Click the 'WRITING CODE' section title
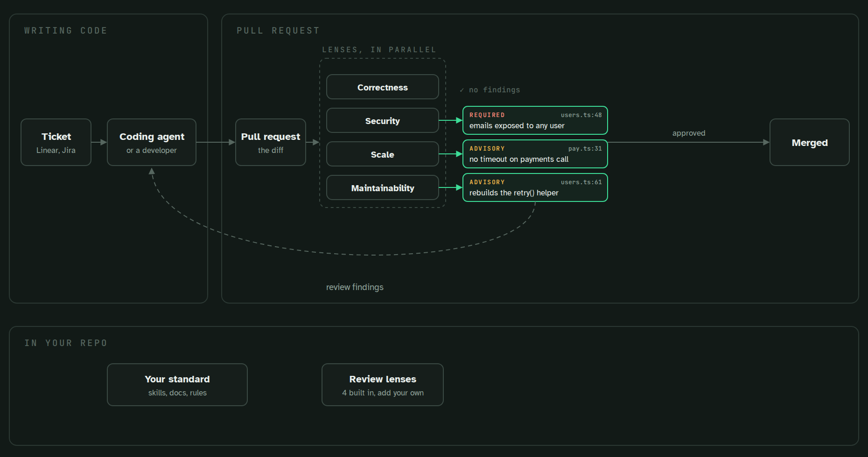Screen dimensions: 868x457 click(x=66, y=31)
